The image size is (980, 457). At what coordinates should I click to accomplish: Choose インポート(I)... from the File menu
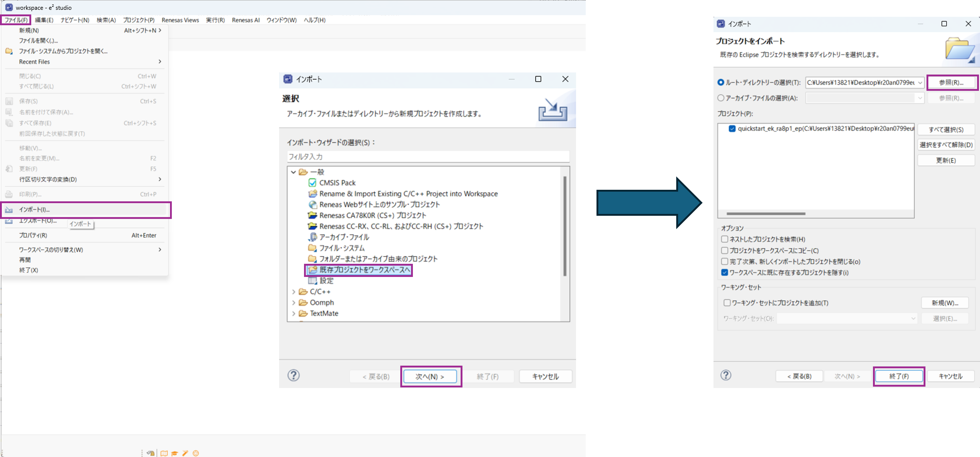pyautogui.click(x=34, y=210)
